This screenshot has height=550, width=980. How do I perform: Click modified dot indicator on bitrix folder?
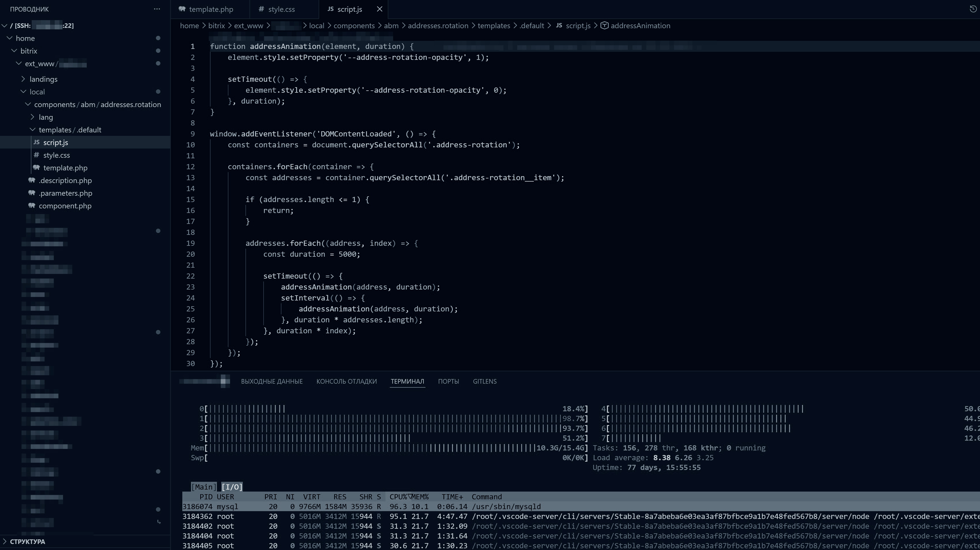pyautogui.click(x=158, y=51)
